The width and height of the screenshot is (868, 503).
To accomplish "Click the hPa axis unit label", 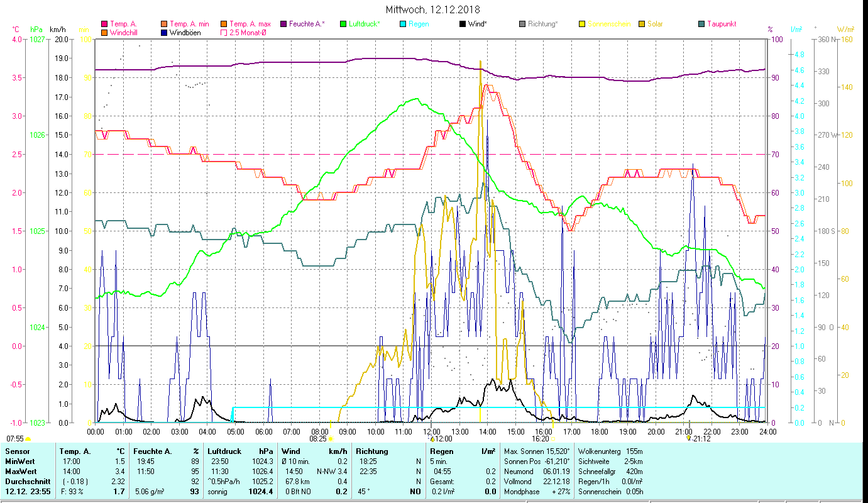I will point(36,30).
